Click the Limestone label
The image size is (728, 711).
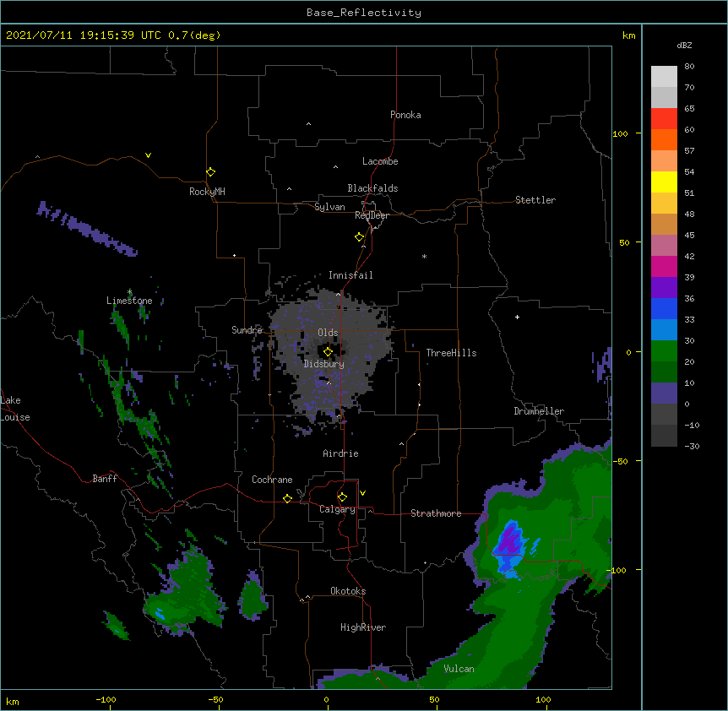click(x=129, y=301)
